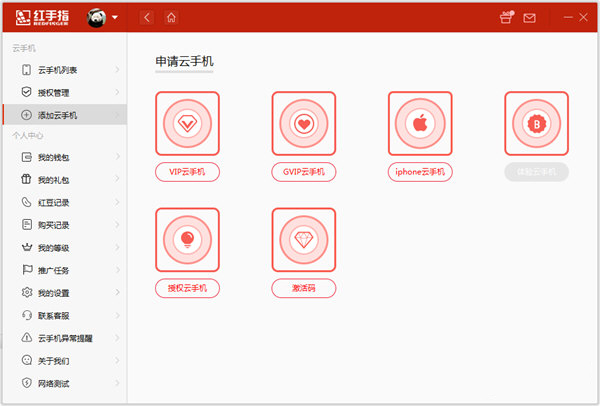600x406 pixels.
Task: Click the 授权云手机 button
Action: pos(188,288)
